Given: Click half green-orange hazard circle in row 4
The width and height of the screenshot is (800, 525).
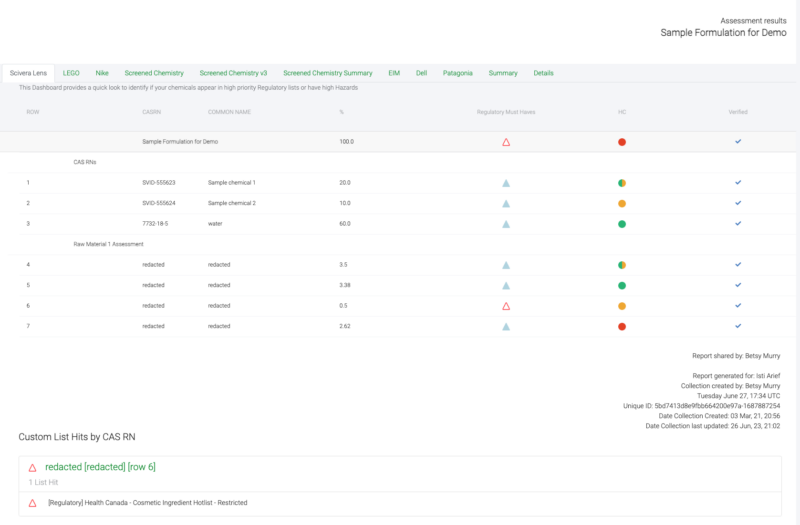Looking at the screenshot, I should pyautogui.click(x=622, y=265).
